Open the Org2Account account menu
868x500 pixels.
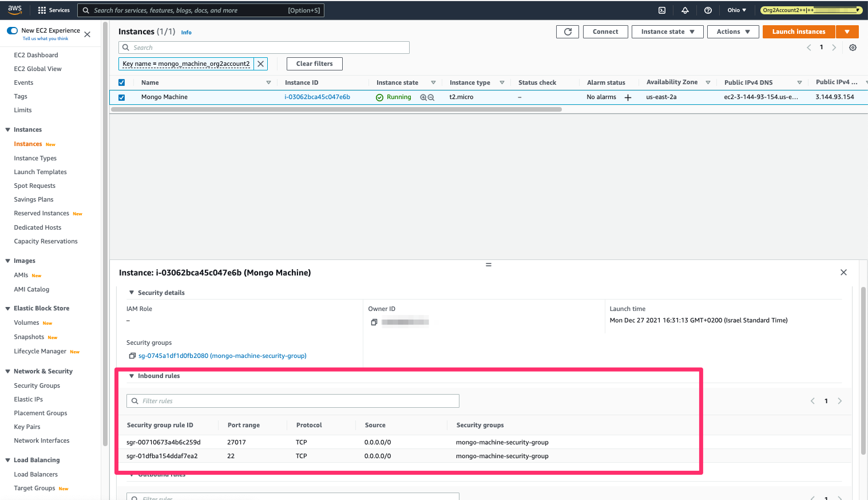(x=811, y=10)
